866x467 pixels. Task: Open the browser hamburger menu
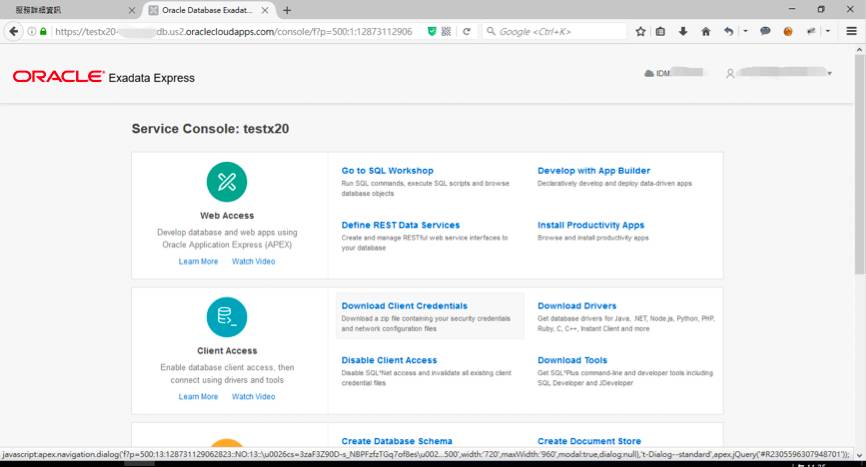click(851, 31)
